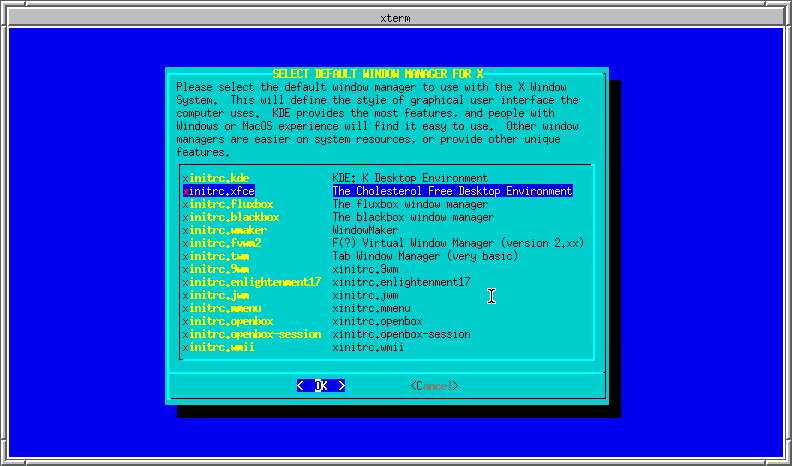
Task: Choose xinitrc.blackbox window manager
Action: coord(231,217)
